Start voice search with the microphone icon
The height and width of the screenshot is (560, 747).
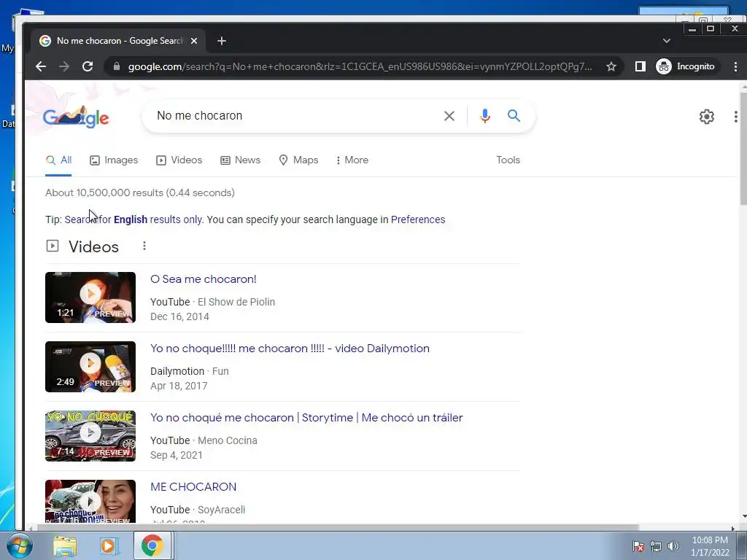[x=485, y=116]
